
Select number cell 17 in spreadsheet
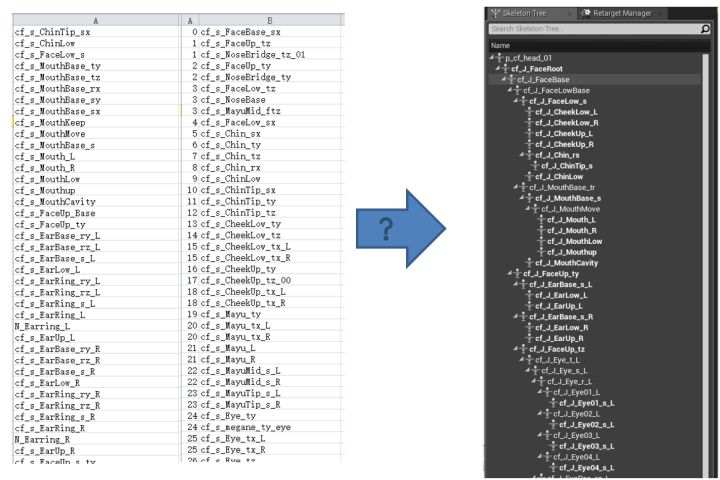190,280
